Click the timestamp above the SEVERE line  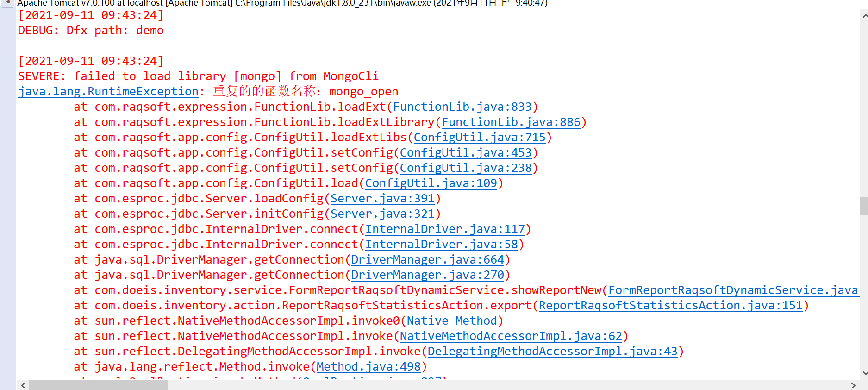pyautogui.click(x=91, y=61)
